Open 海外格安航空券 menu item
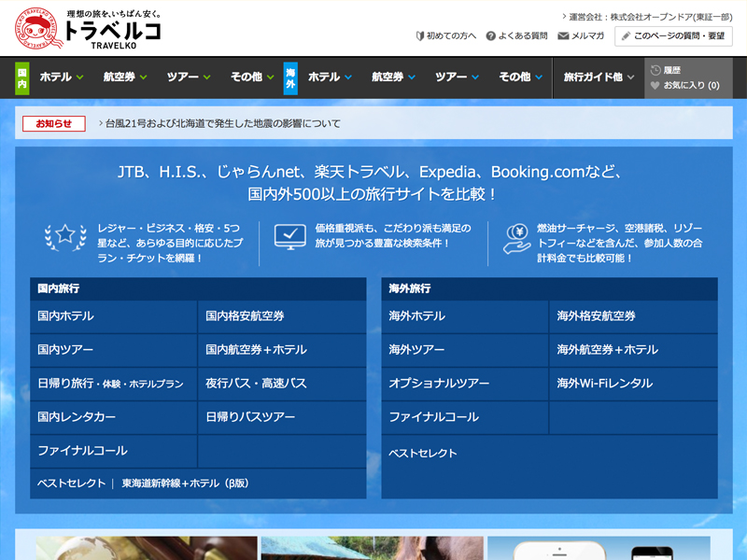This screenshot has width=747, height=560. pos(634,316)
